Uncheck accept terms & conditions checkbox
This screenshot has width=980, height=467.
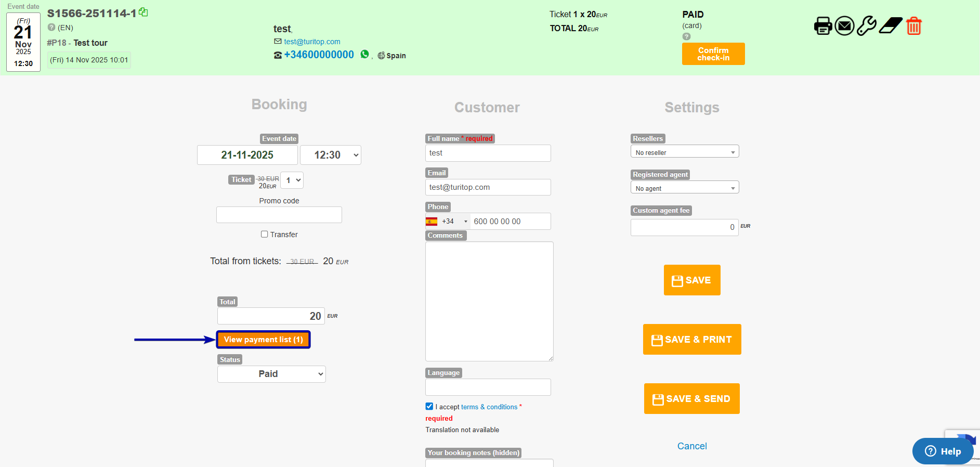pyautogui.click(x=429, y=406)
